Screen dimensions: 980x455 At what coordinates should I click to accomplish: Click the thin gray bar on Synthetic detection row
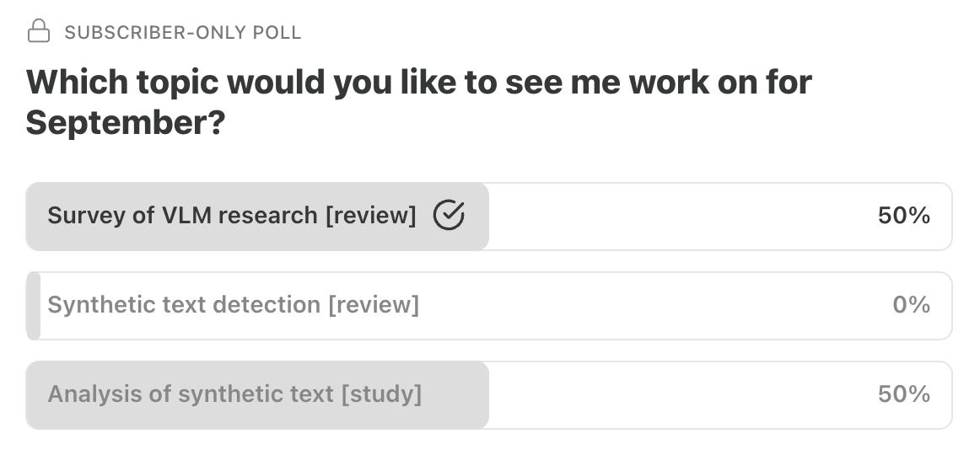pos(34,305)
